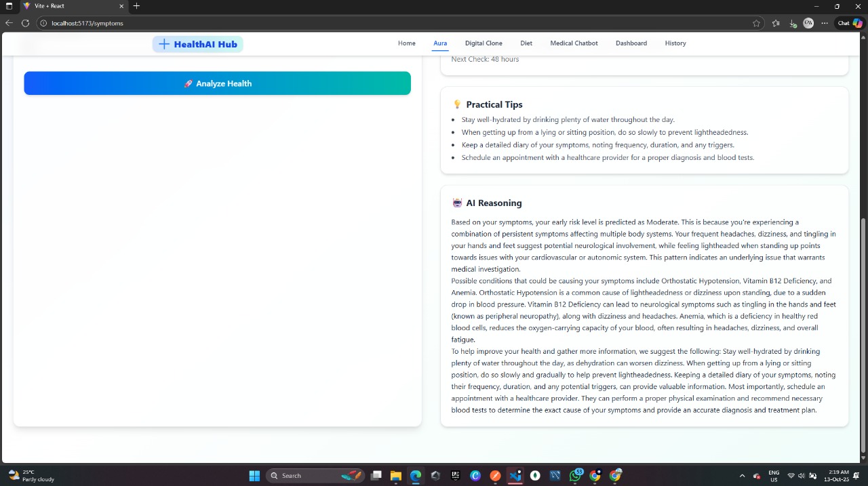Navigate to the Dashboard
The width and height of the screenshot is (868, 486).
click(x=631, y=43)
